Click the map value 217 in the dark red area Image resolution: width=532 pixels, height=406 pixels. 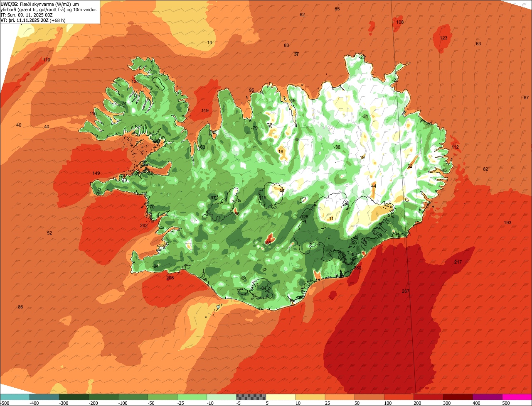pos(458,262)
